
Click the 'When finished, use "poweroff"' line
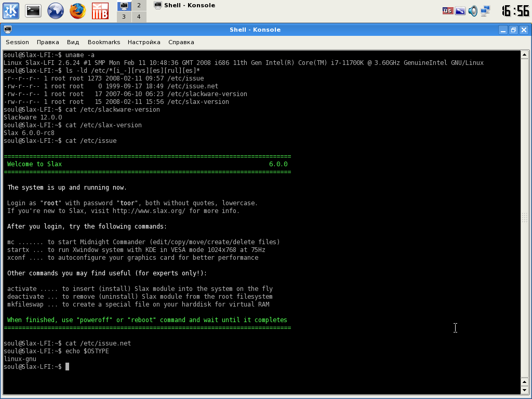147,320
